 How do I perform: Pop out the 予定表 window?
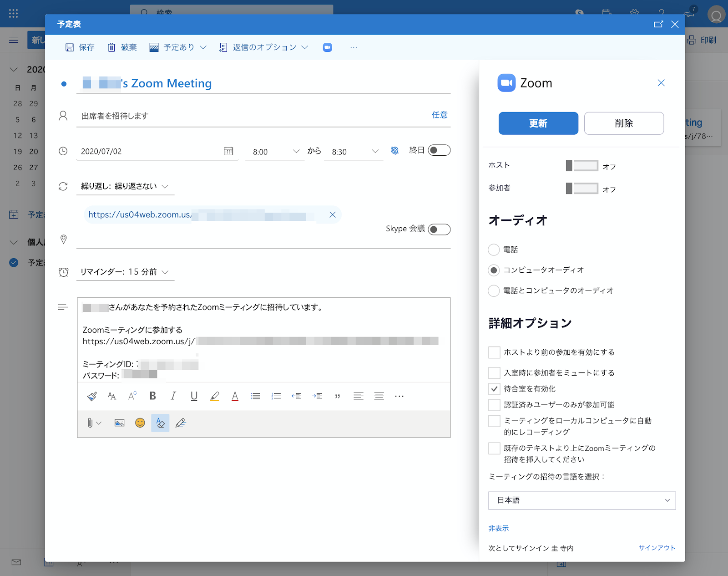[x=658, y=24]
